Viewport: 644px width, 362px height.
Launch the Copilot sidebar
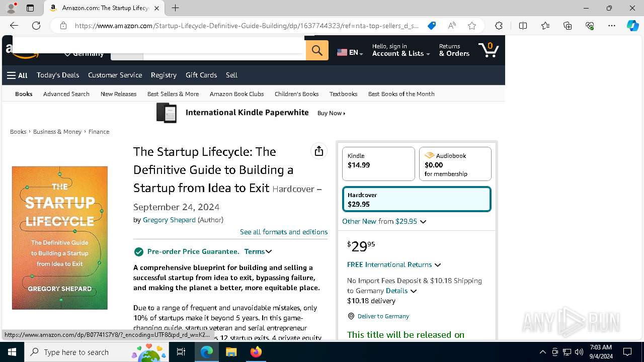click(x=632, y=26)
